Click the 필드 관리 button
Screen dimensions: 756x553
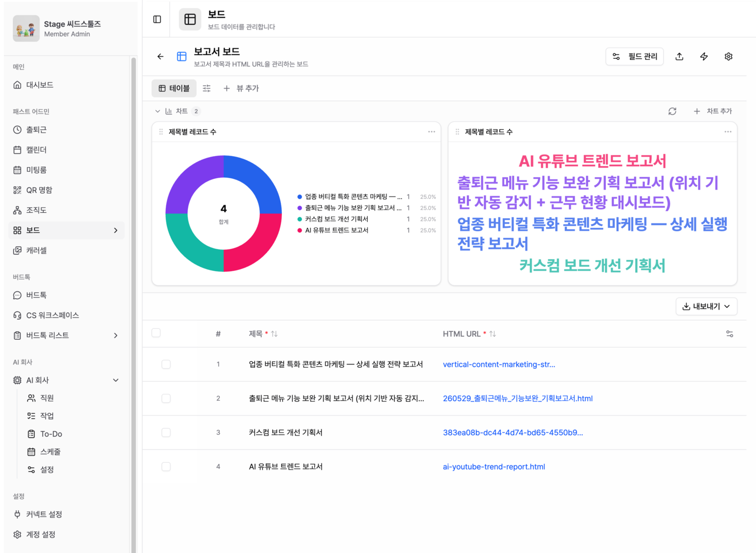click(635, 56)
